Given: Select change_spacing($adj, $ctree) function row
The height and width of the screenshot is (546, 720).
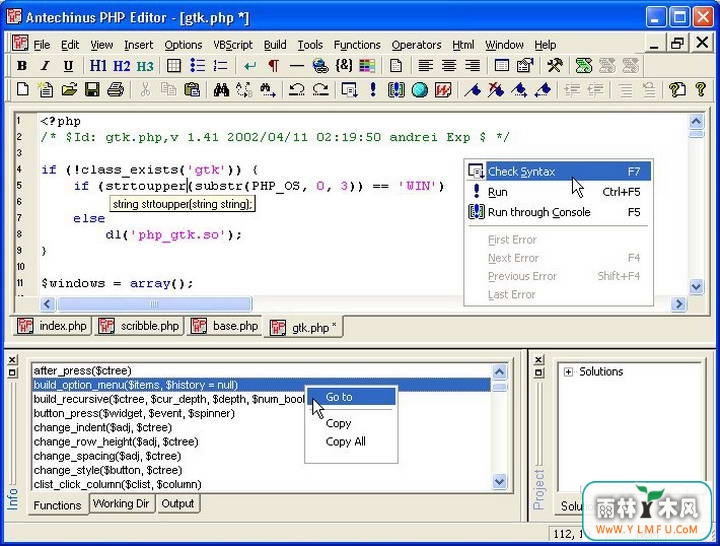Looking at the screenshot, I should coord(261,456).
